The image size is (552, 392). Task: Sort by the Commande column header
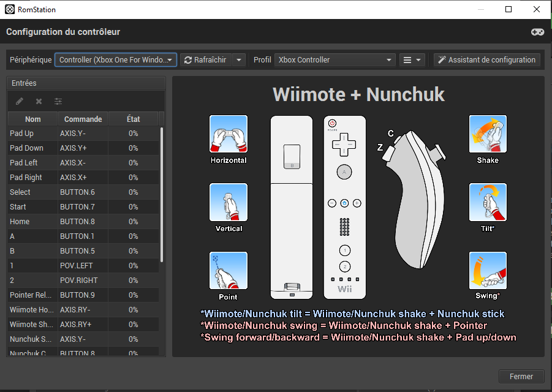point(83,119)
